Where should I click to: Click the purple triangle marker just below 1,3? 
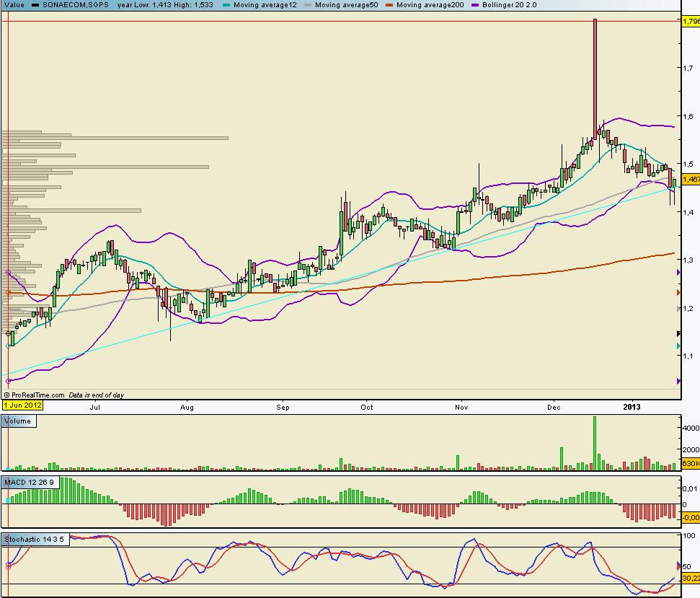(x=678, y=273)
